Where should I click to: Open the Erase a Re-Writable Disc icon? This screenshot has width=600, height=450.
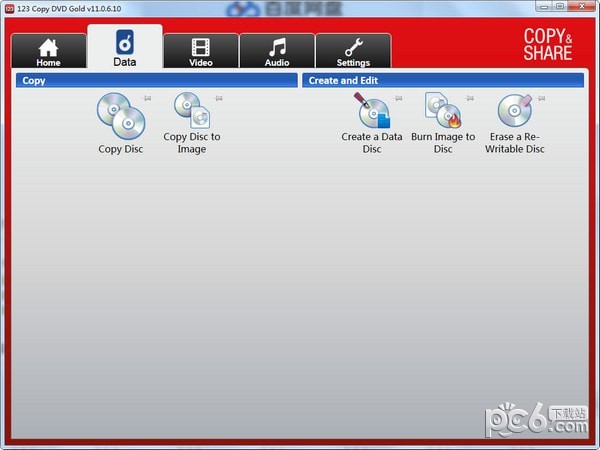pos(515,110)
